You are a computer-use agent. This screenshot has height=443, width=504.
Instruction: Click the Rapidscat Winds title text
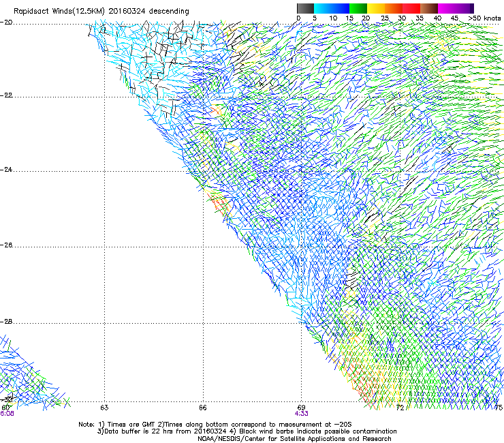[x=101, y=12]
